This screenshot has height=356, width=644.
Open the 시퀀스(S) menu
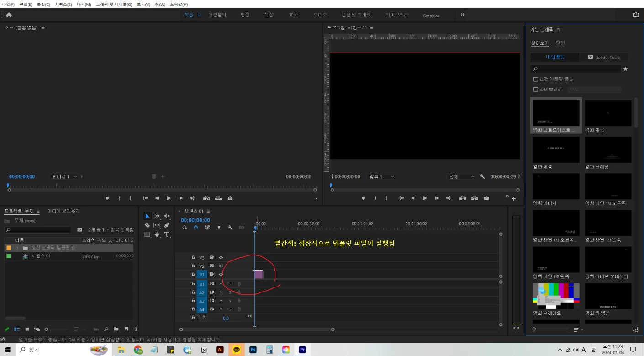(x=63, y=4)
